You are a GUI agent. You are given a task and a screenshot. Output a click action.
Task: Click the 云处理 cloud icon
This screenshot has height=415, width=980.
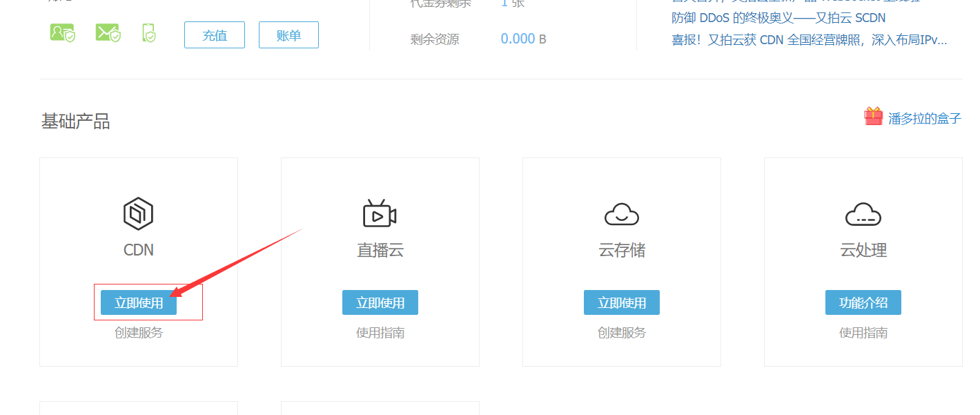click(863, 214)
